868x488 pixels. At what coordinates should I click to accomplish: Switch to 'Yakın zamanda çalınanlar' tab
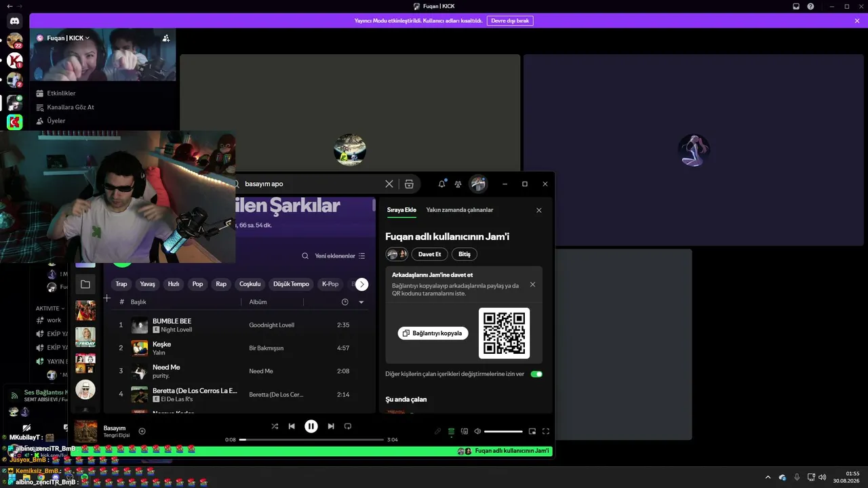[460, 210]
